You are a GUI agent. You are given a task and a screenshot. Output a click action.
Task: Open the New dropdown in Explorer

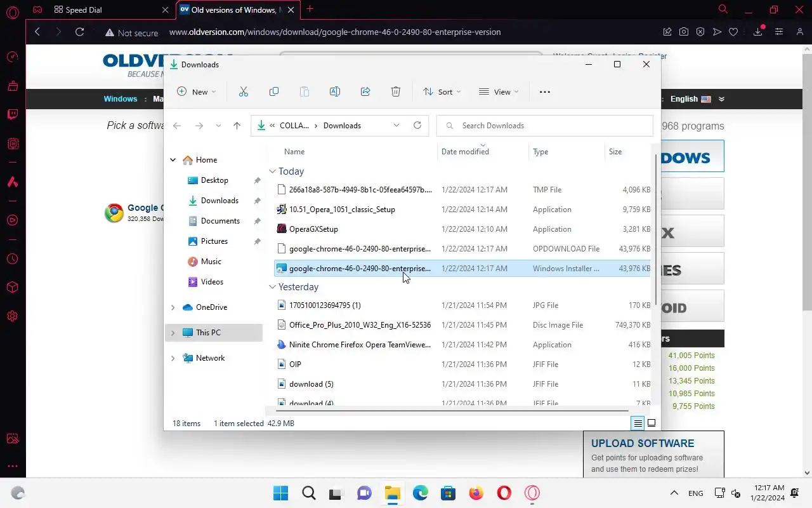tap(197, 91)
